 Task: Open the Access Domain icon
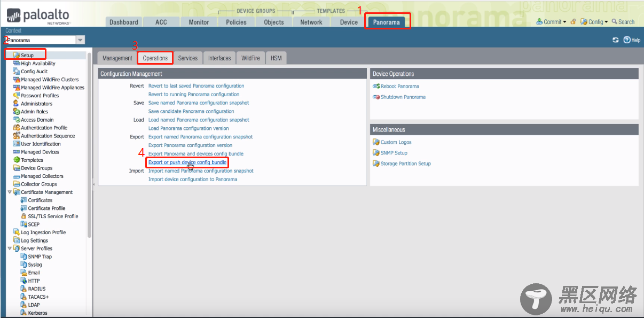coord(17,120)
